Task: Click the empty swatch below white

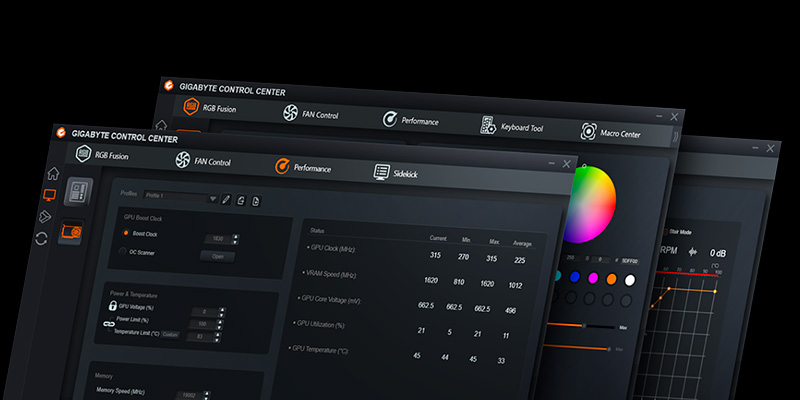Action: (626, 301)
